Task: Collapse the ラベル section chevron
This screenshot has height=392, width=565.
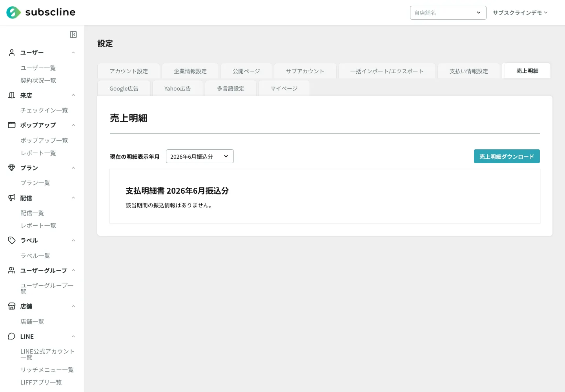Action: tap(73, 240)
